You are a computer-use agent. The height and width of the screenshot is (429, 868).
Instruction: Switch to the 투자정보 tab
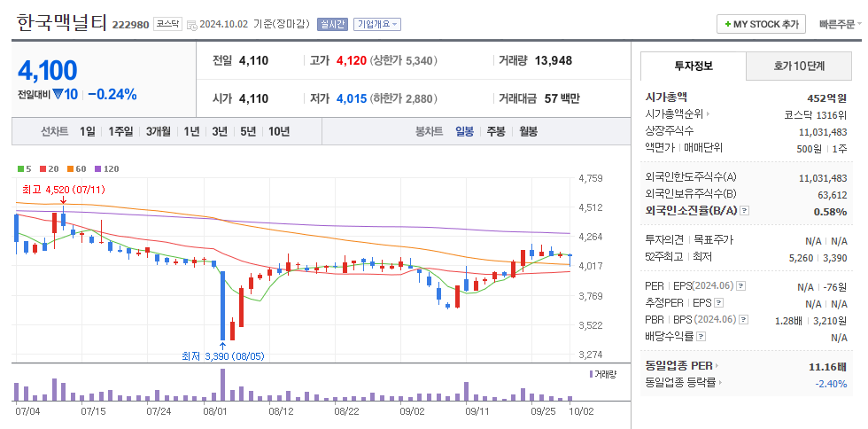(x=693, y=66)
